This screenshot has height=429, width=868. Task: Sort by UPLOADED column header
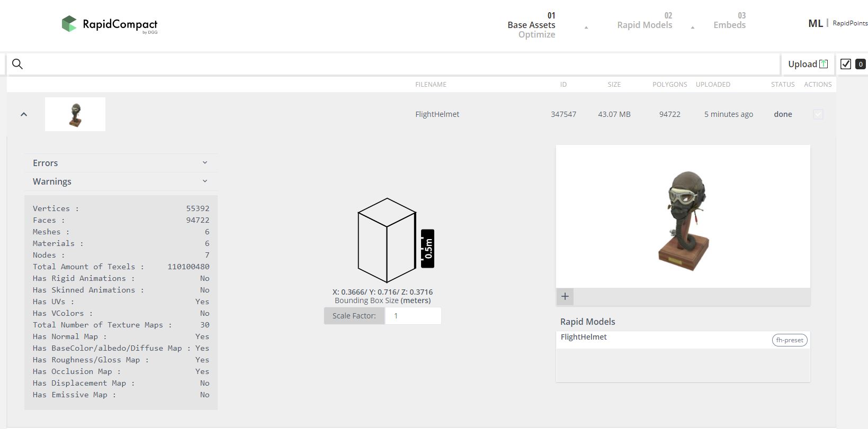click(x=713, y=85)
